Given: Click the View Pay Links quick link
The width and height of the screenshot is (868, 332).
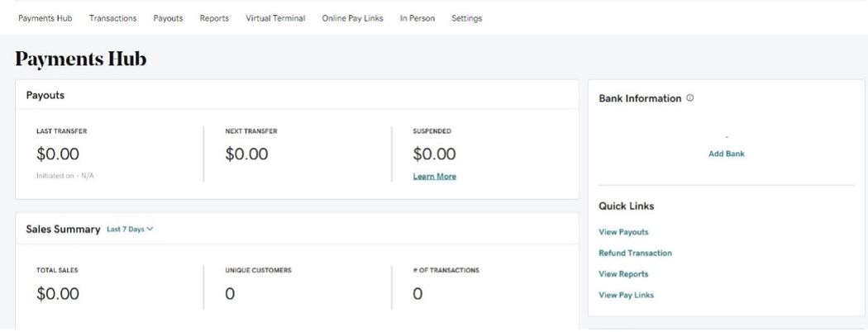Looking at the screenshot, I should [626, 295].
